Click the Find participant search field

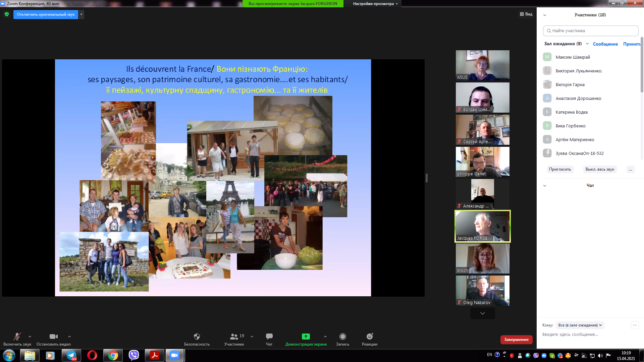point(590,31)
